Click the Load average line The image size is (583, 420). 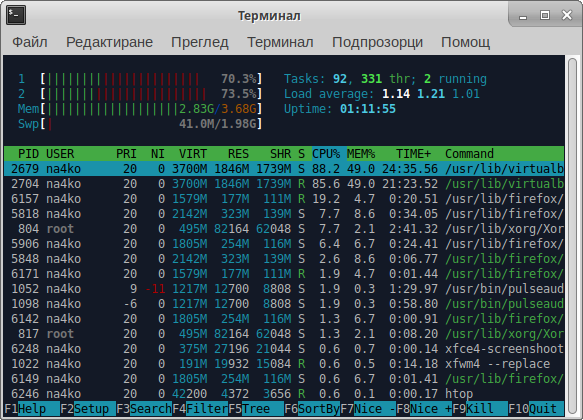(x=382, y=94)
